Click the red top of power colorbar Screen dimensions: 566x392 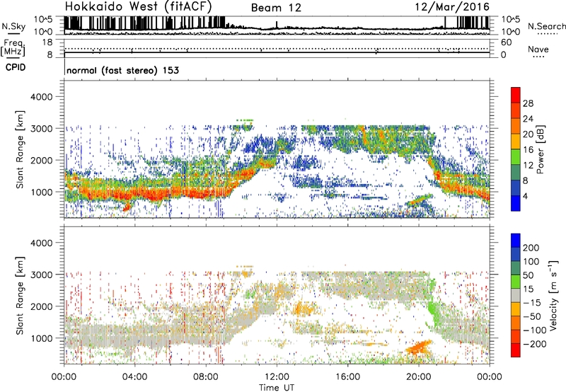(516, 95)
